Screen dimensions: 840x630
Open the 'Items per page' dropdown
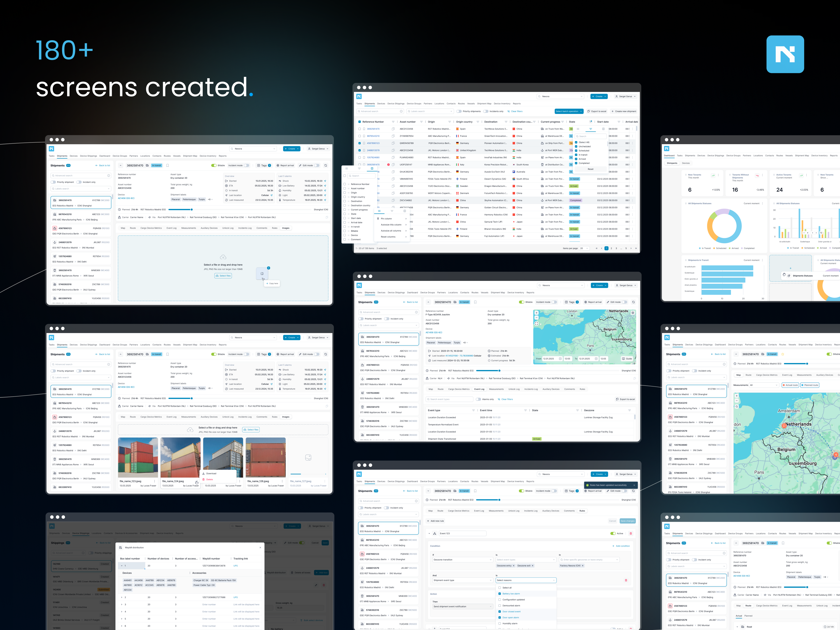pos(584,248)
